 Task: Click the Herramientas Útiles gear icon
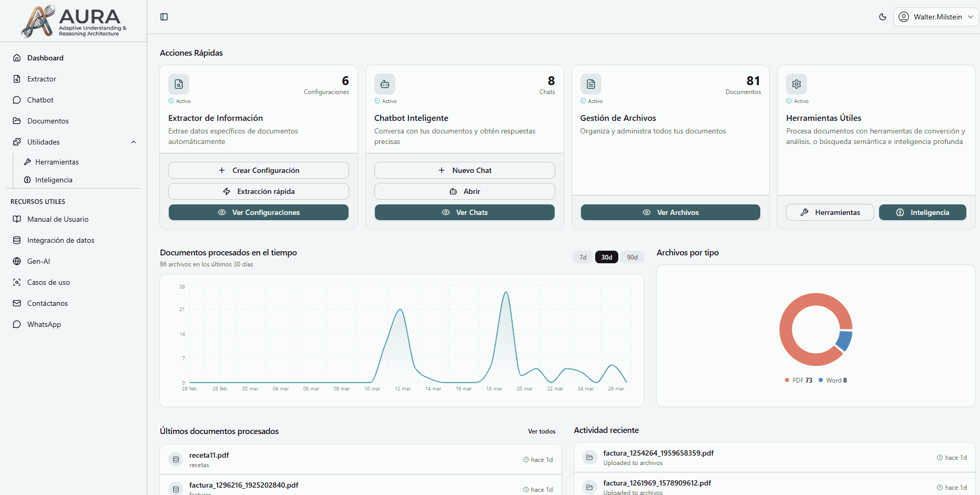click(x=797, y=84)
